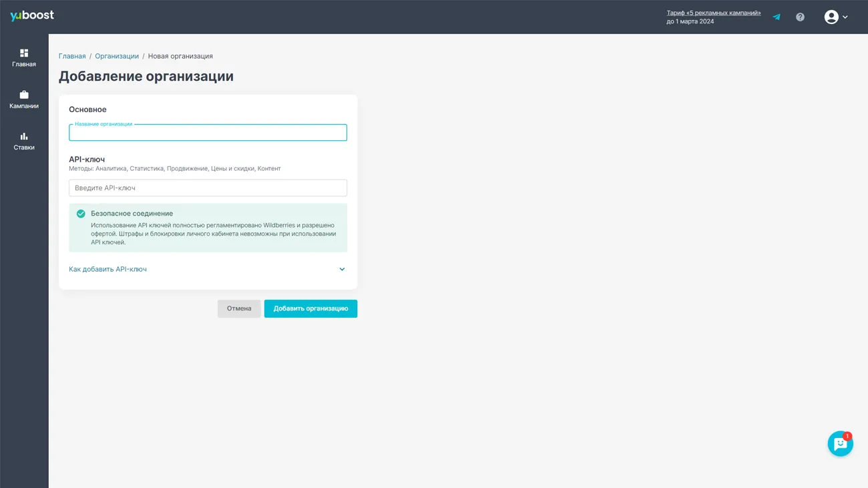Click the Добавить организацию button
Screen dimensions: 868x488
point(310,308)
